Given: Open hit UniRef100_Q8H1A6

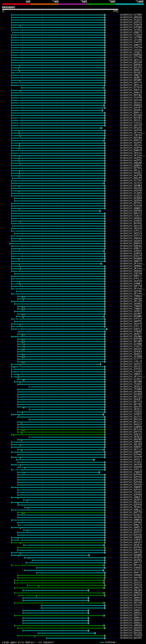Looking at the screenshot, I should coord(131,17).
